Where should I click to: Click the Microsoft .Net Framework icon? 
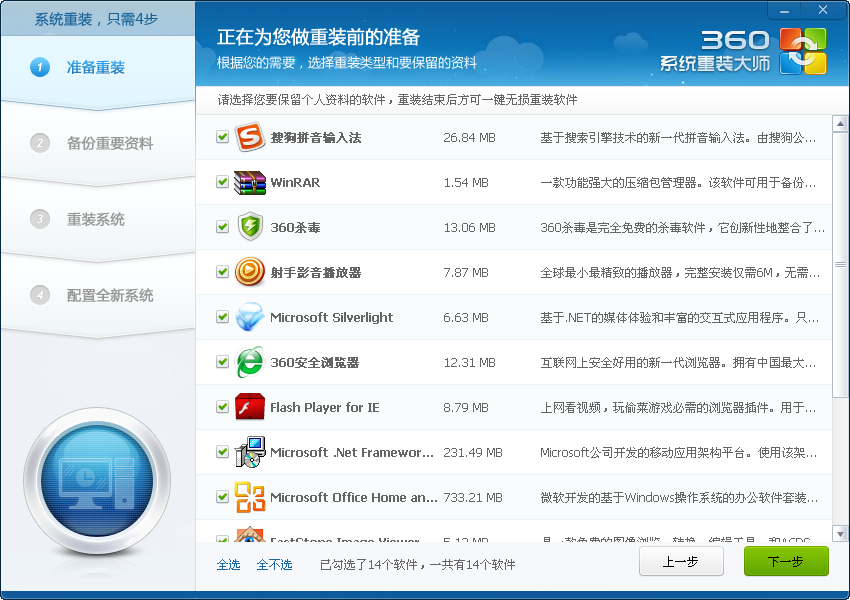point(249,452)
